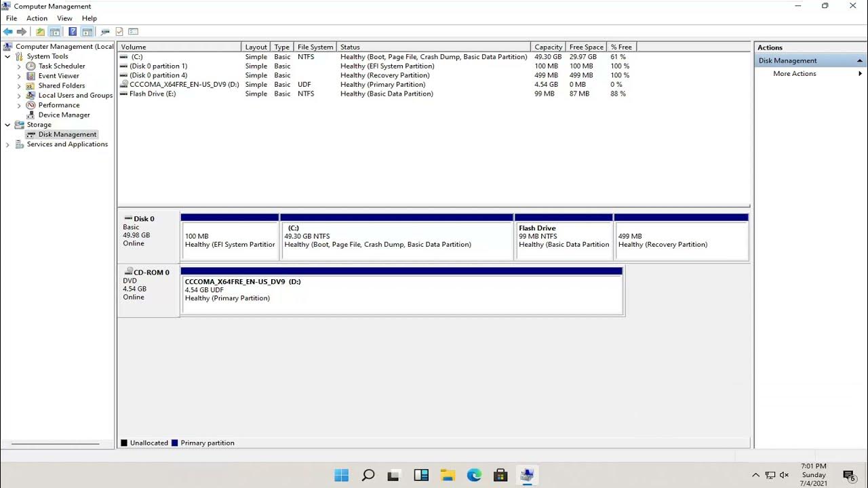This screenshot has width=868, height=488.
Task: Open File Explorer from the taskbar
Action: [x=448, y=475]
